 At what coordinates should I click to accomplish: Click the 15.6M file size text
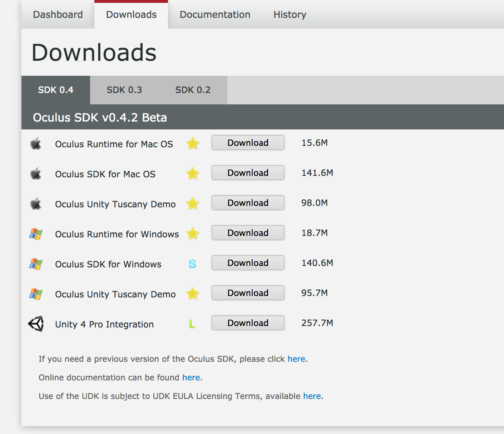point(315,143)
